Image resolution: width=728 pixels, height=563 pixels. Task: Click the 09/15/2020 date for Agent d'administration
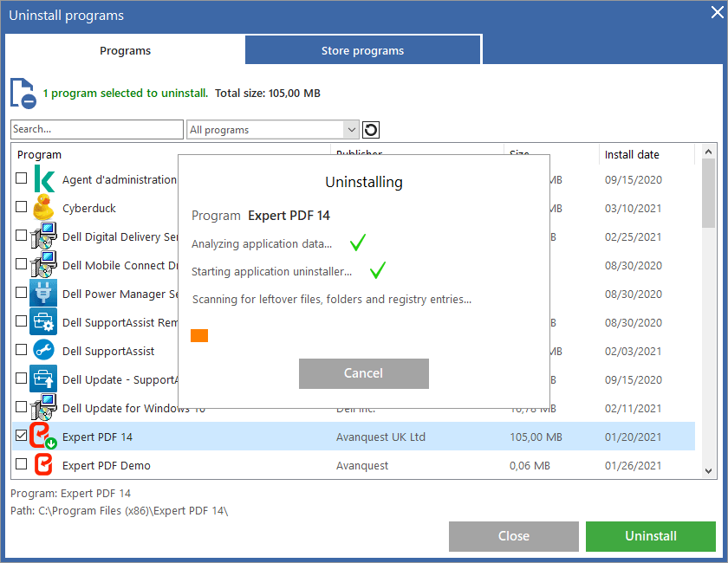point(634,179)
